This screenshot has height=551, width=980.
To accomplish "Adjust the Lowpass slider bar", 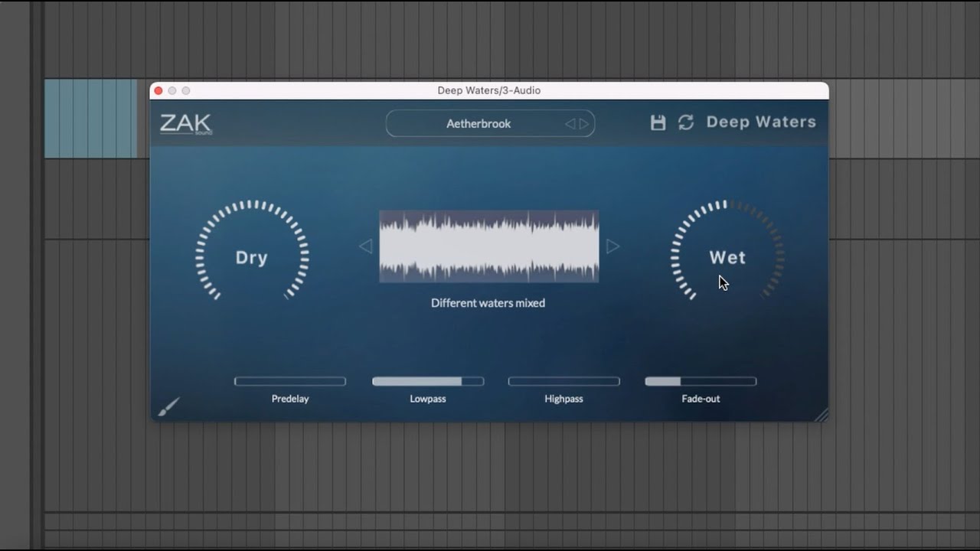I will pyautogui.click(x=428, y=381).
